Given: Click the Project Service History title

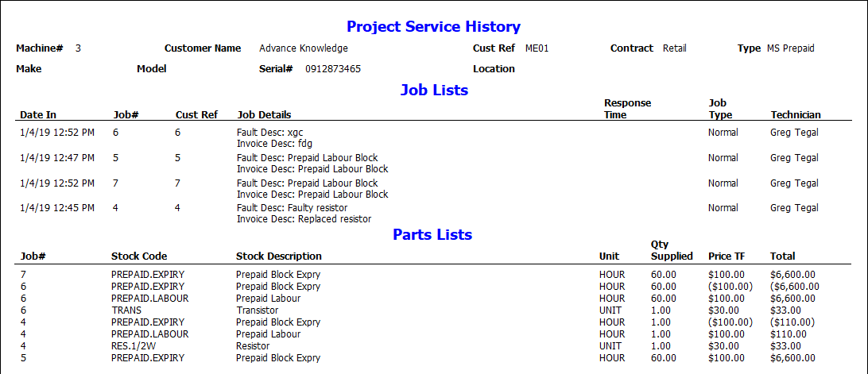Looking at the screenshot, I should pyautogui.click(x=433, y=27).
